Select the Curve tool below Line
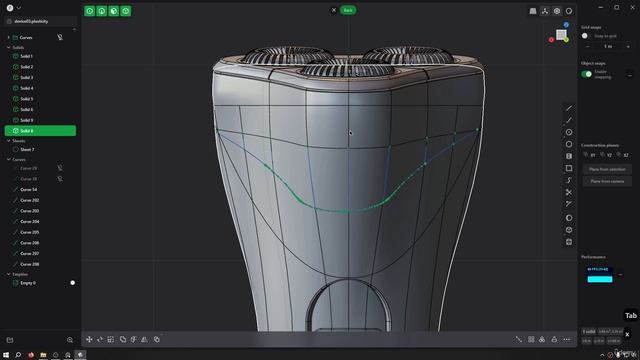 (x=569, y=120)
